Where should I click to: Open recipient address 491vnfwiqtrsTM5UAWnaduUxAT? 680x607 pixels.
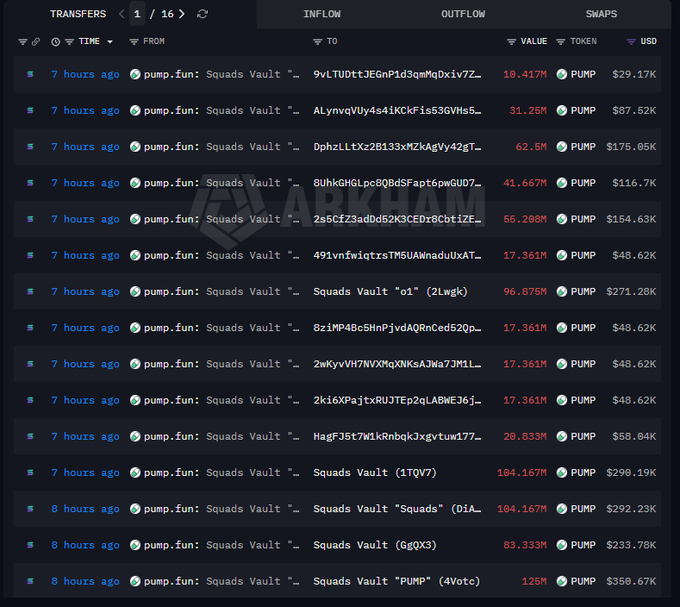pos(397,255)
